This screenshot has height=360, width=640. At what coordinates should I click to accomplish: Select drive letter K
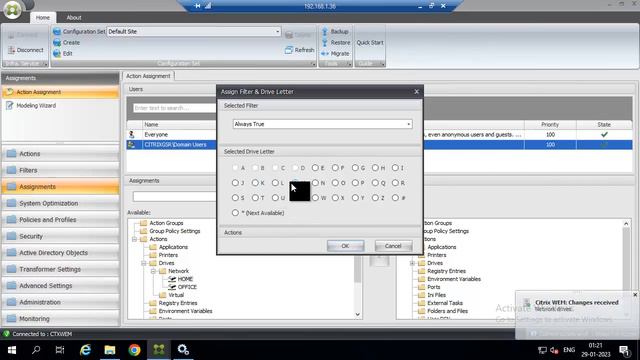click(255, 183)
